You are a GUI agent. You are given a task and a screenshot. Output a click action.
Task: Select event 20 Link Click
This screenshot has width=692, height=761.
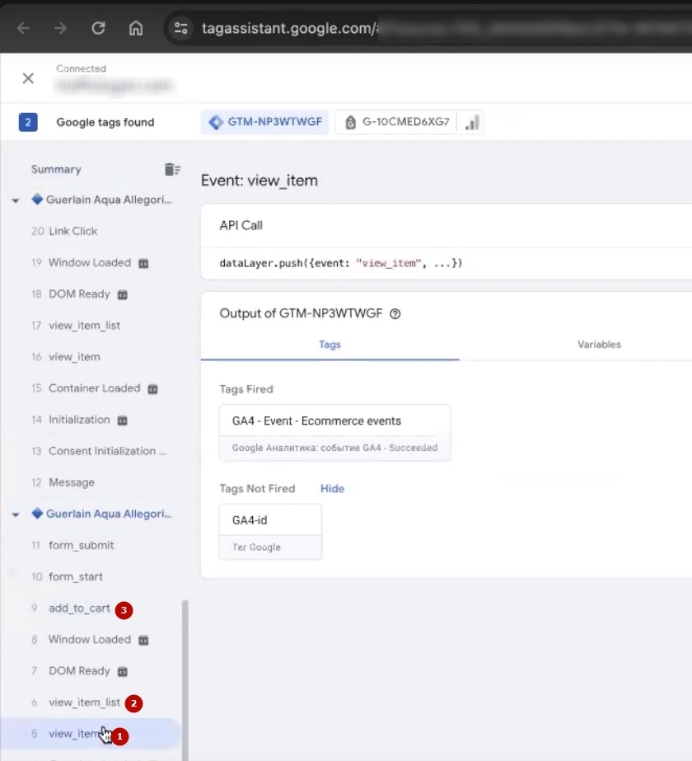pyautogui.click(x=73, y=231)
